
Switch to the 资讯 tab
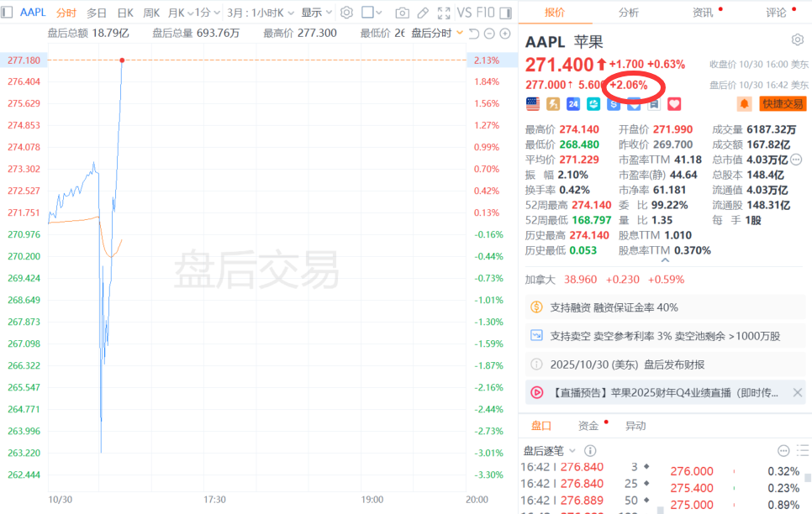pos(703,13)
